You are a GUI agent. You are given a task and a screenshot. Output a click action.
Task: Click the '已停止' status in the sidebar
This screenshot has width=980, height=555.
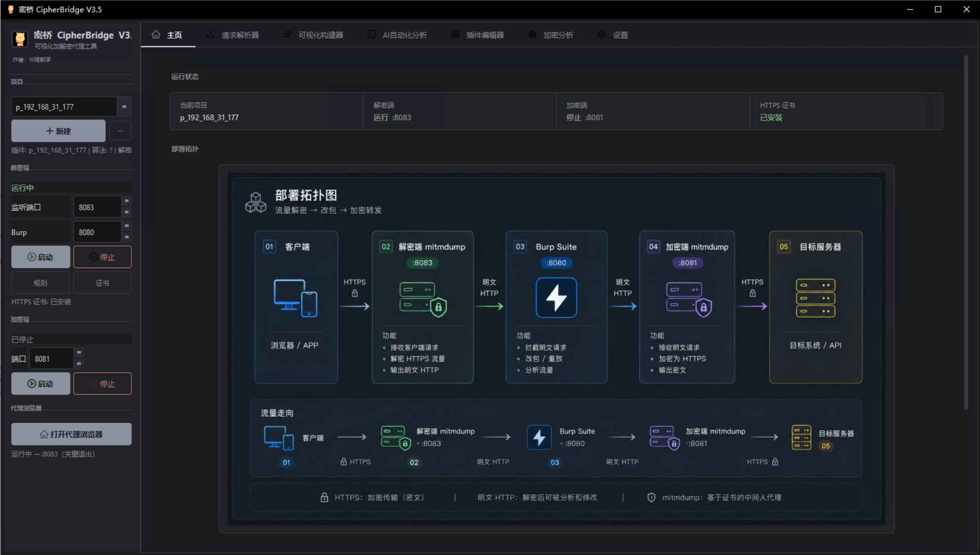tap(23, 339)
